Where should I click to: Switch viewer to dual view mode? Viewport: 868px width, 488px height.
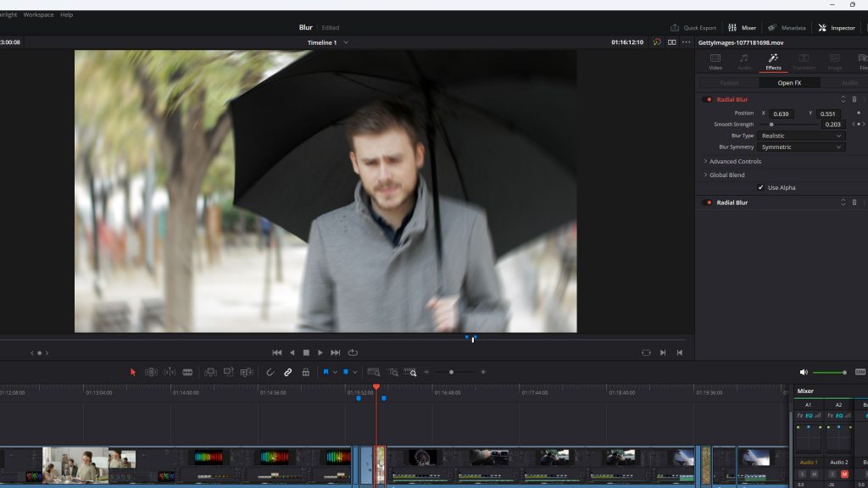point(671,42)
